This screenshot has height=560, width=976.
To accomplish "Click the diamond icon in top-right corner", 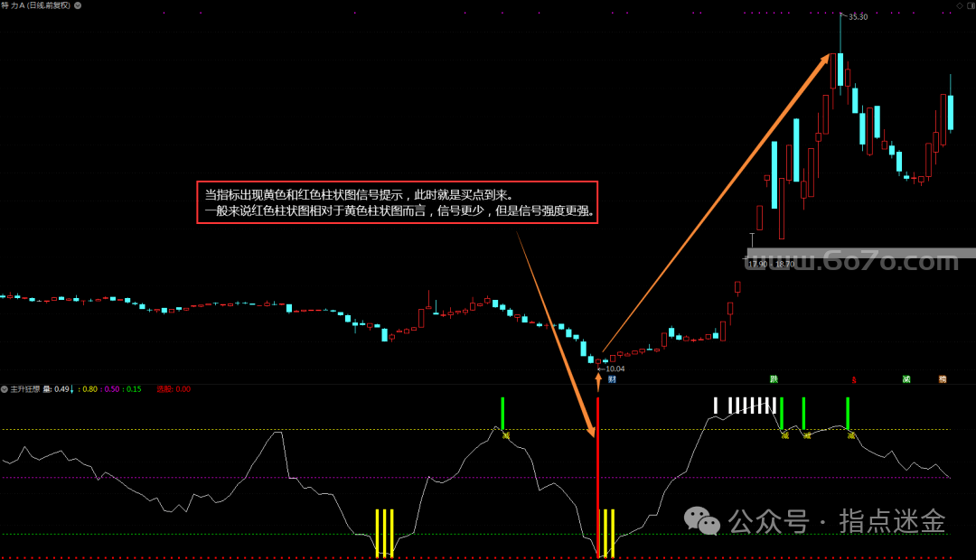I will [959, 5].
